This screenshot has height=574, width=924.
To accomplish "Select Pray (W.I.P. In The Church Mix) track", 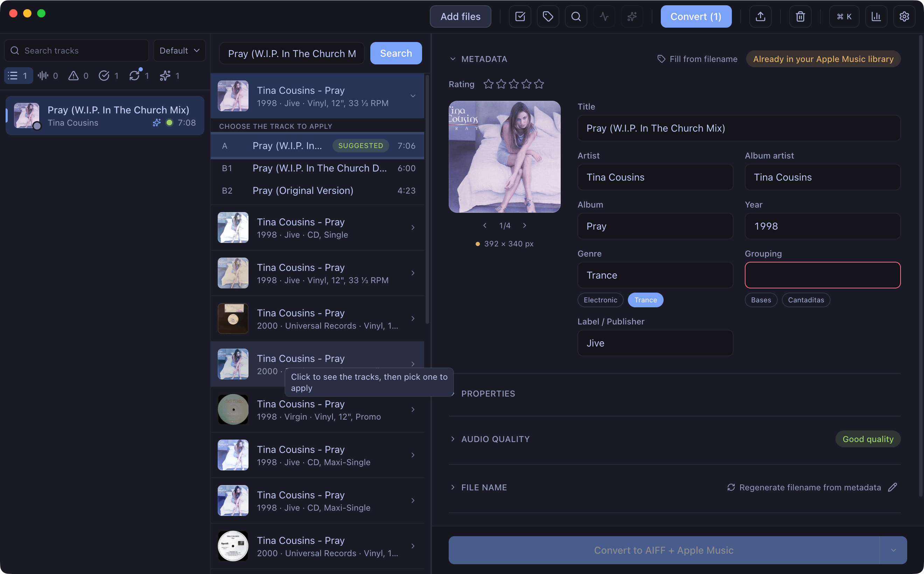I will 105,116.
